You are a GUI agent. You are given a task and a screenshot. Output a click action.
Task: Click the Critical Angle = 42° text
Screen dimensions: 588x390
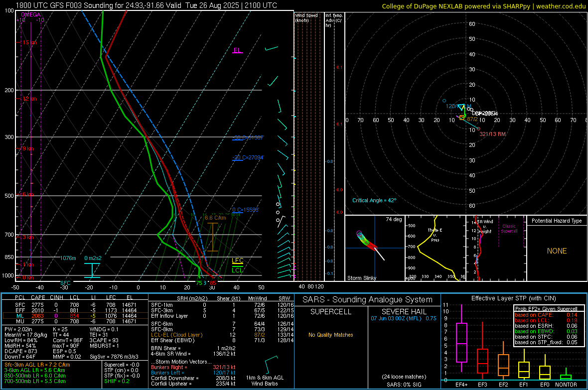374,200
